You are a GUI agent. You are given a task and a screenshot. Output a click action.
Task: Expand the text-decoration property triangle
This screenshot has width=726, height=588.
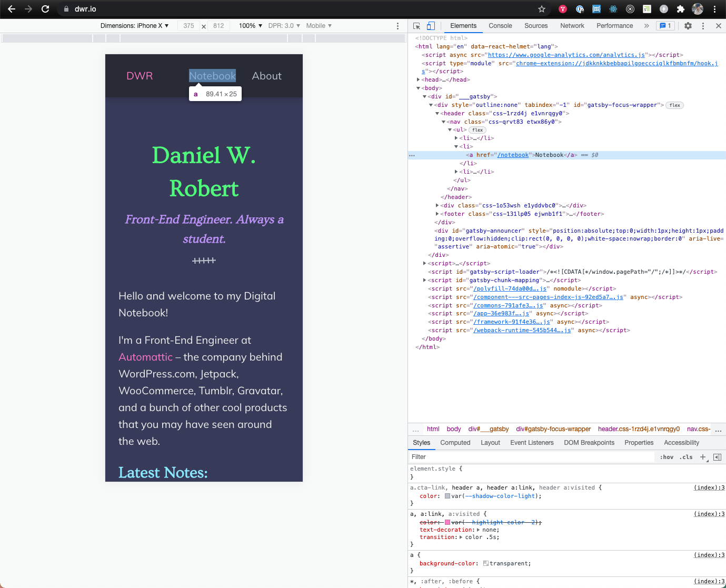click(479, 530)
